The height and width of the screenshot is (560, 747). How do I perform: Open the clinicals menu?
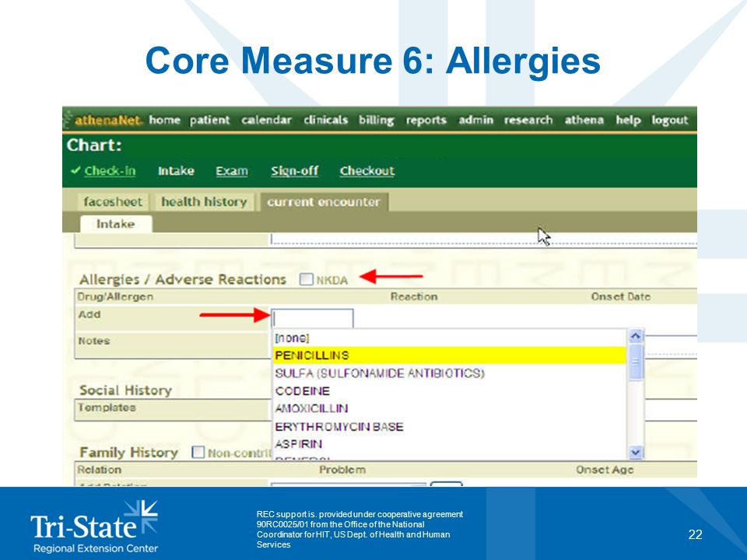coord(326,120)
